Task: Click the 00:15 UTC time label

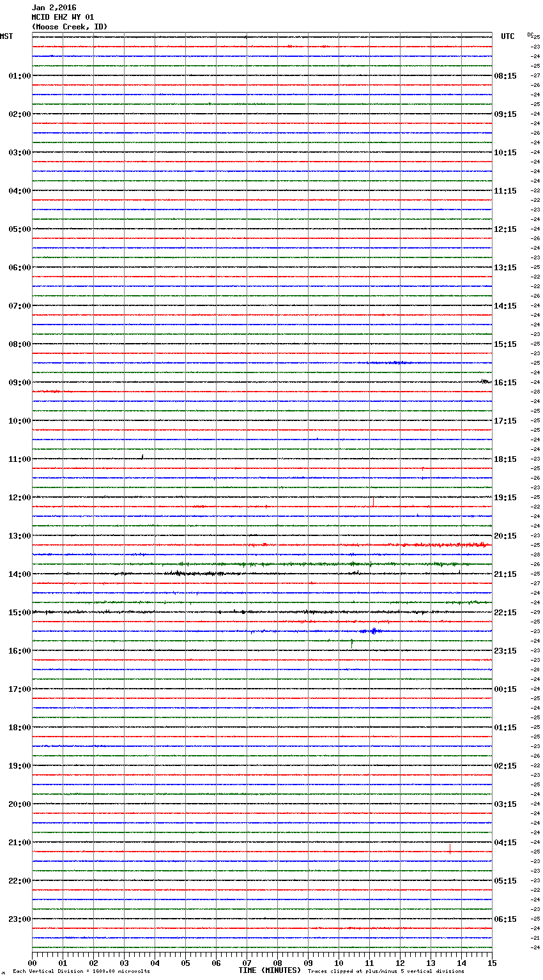Action: [505, 689]
